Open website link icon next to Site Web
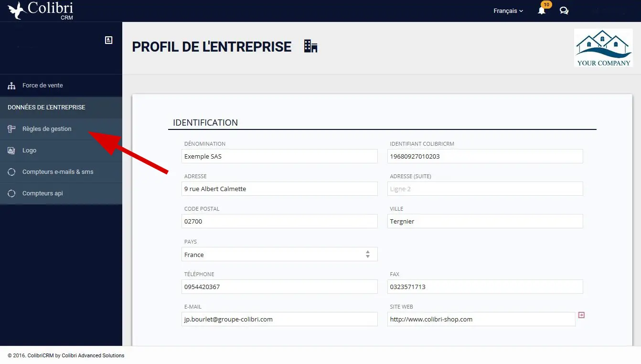 581,315
